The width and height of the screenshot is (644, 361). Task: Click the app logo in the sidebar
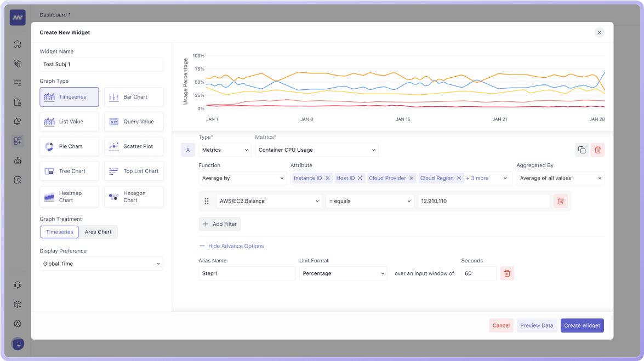(x=18, y=18)
